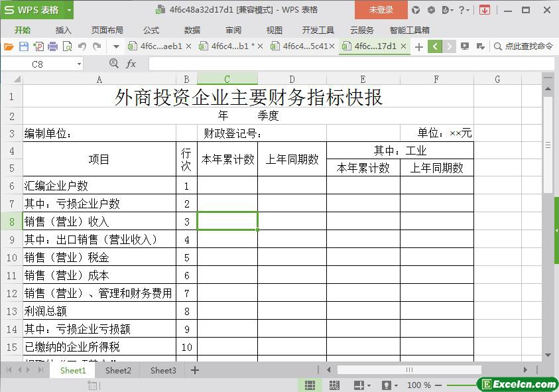Click the fx insert function icon
Image resolution: width=559 pixels, height=392 pixels.
pyautogui.click(x=131, y=64)
